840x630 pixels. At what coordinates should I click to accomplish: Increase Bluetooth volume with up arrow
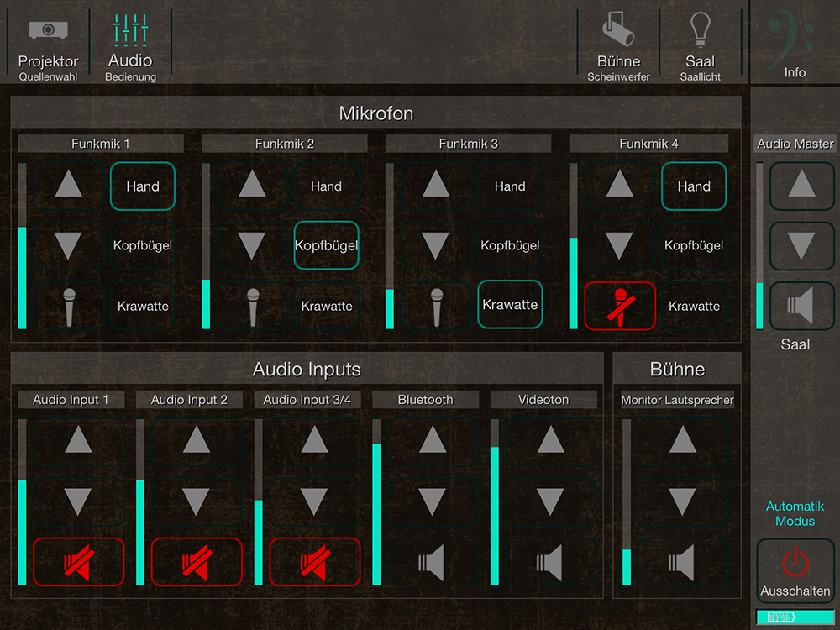pos(432,439)
